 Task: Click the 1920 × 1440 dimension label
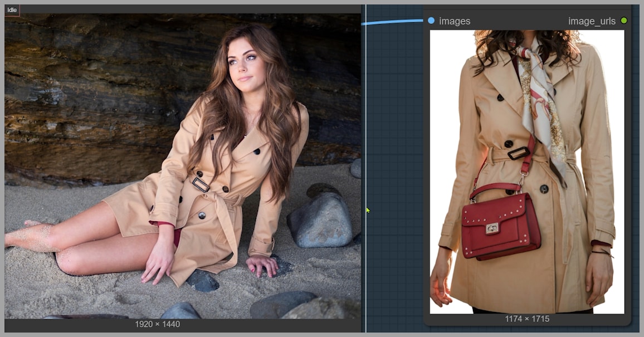157,324
